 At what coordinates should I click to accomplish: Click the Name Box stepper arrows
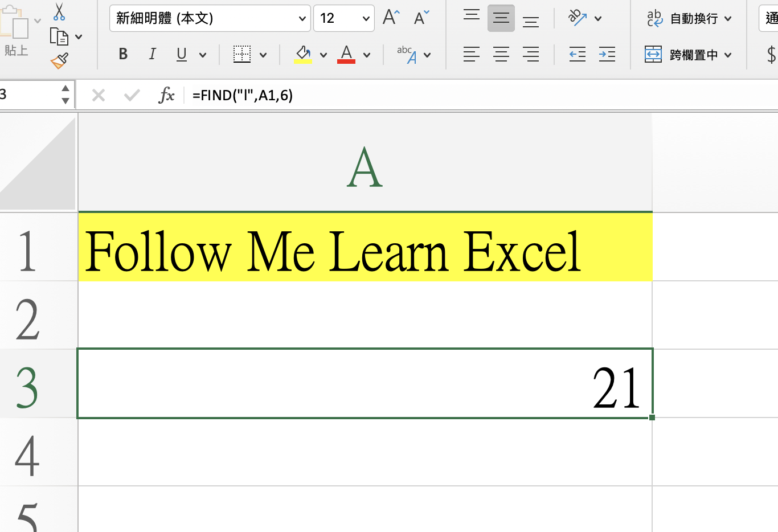coord(65,95)
